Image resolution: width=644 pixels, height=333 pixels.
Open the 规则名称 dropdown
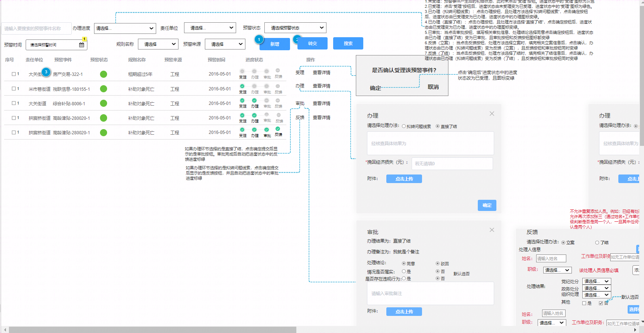(158, 44)
